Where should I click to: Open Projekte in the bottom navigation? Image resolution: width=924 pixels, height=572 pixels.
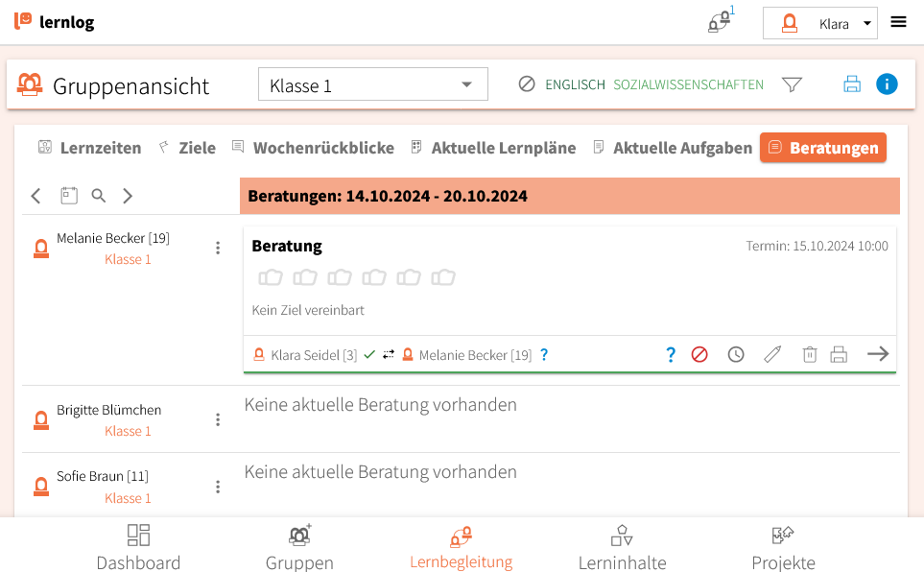783,547
